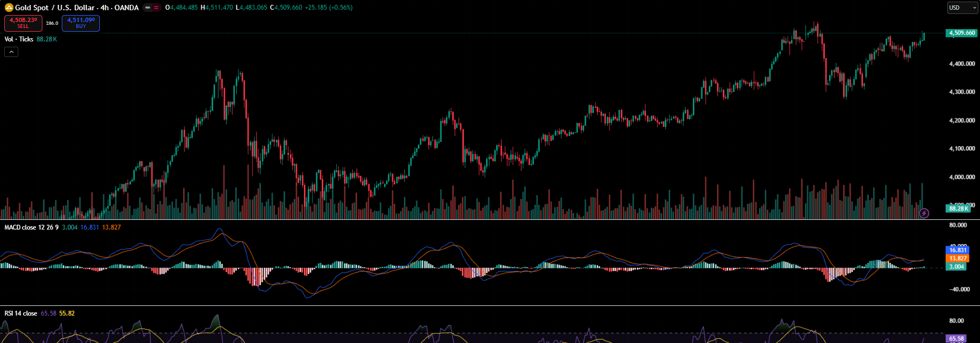Click the close price C4,509.660 in header
This screenshot has width=980, height=343.
coord(286,8)
